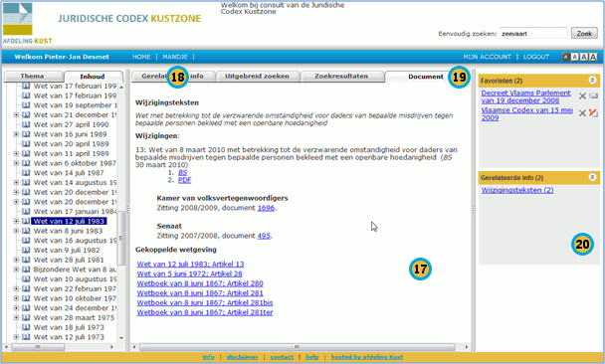Viewport: 605px width, 364px height.
Task: Click the Afdeling Kust logo
Action: point(27,23)
